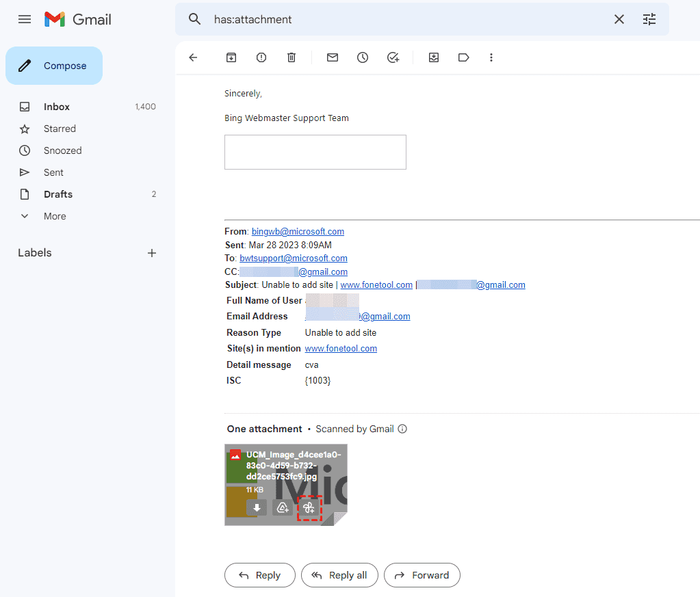
Task: Click the Detail message value cva
Action: tap(311, 364)
